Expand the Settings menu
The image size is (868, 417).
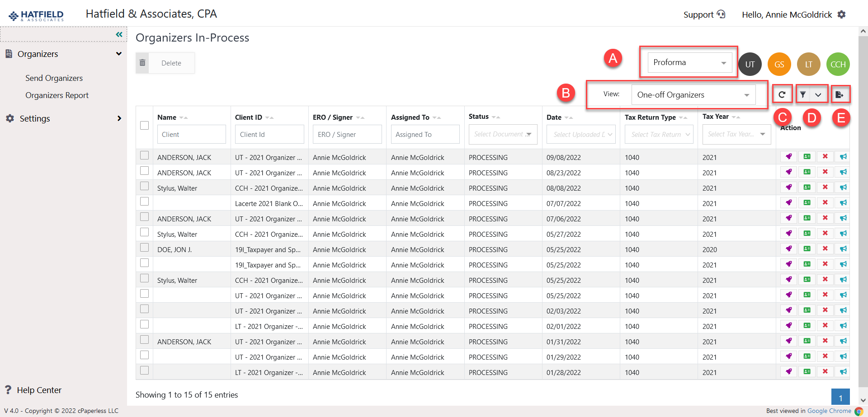pos(35,118)
